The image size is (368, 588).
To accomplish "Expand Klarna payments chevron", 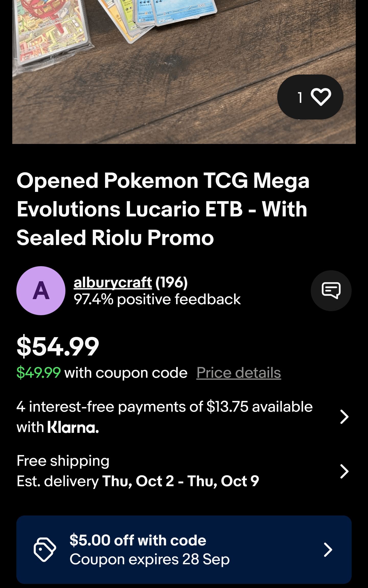I will 344,417.
